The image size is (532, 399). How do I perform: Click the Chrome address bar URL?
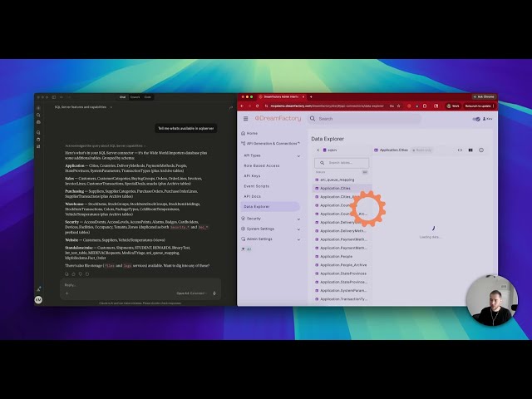click(x=327, y=106)
